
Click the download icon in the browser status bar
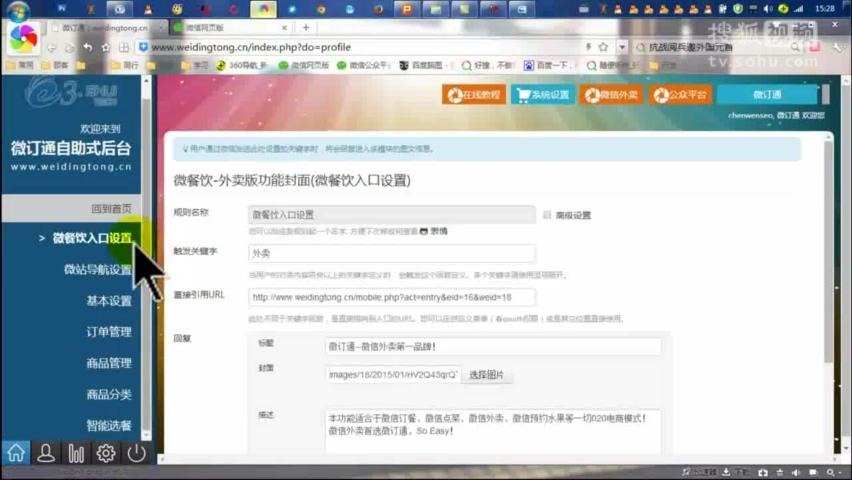tap(726, 472)
